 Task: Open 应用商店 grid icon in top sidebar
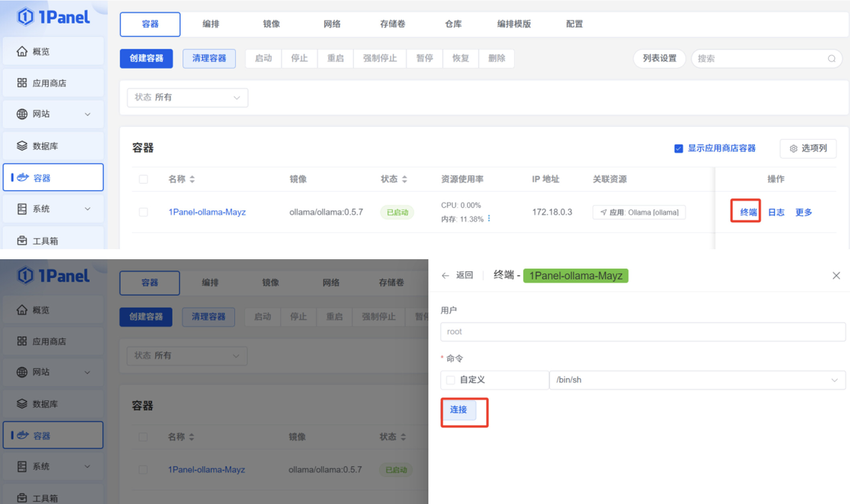[22, 83]
